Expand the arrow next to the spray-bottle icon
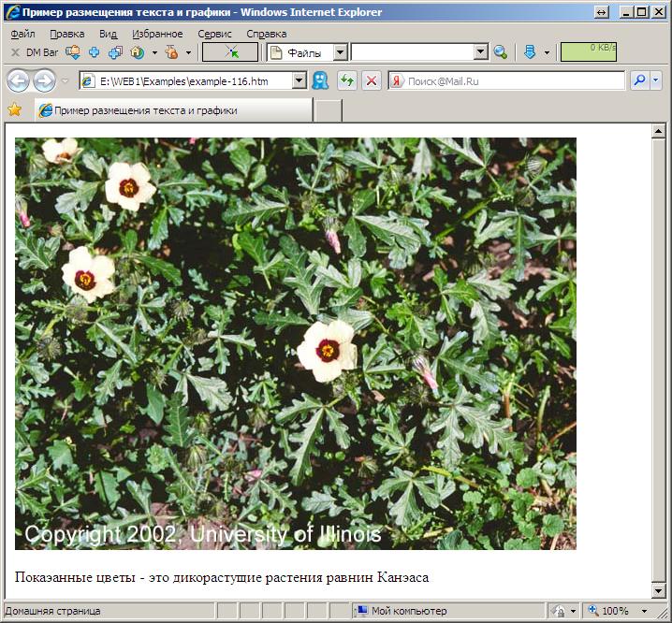This screenshot has height=623, width=672. point(188,52)
